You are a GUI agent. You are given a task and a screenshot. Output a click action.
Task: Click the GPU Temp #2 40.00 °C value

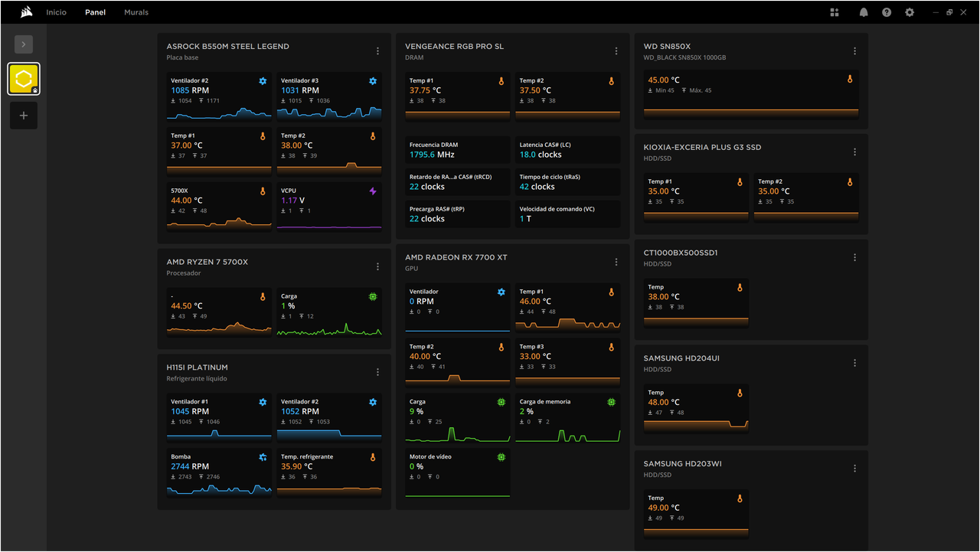click(425, 356)
